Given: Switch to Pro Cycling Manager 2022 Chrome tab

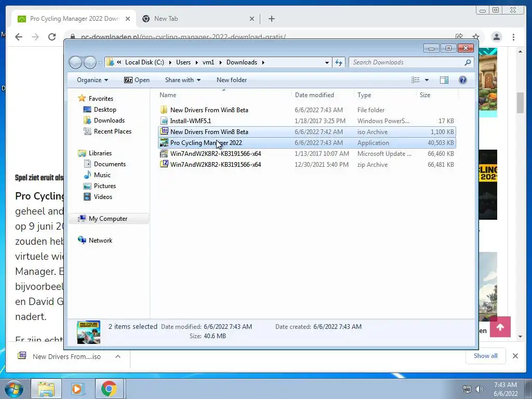Looking at the screenshot, I should 74,19.
